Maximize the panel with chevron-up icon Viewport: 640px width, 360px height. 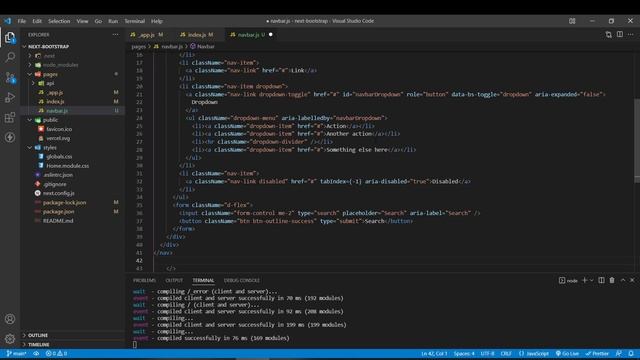click(x=622, y=280)
